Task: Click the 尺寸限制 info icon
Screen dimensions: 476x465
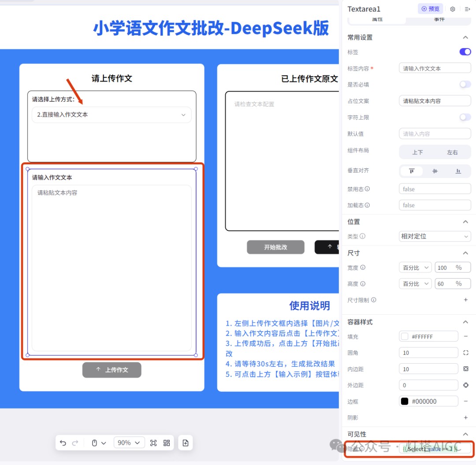Action: click(x=374, y=300)
